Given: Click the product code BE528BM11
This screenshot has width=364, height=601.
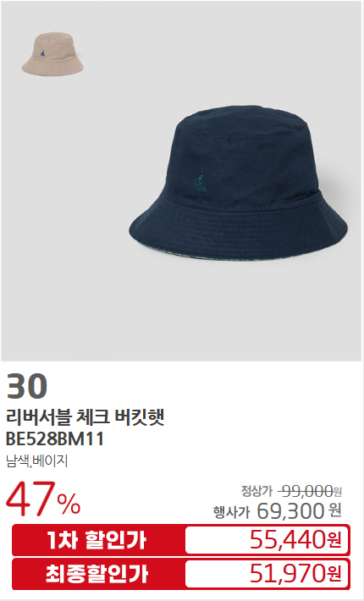Looking at the screenshot, I should coord(55,439).
